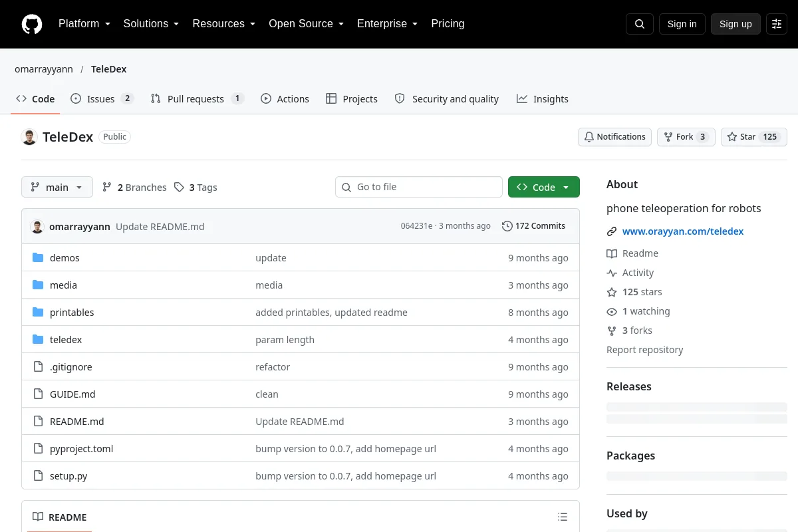Open the green Code dropdown button

pyautogui.click(x=544, y=187)
